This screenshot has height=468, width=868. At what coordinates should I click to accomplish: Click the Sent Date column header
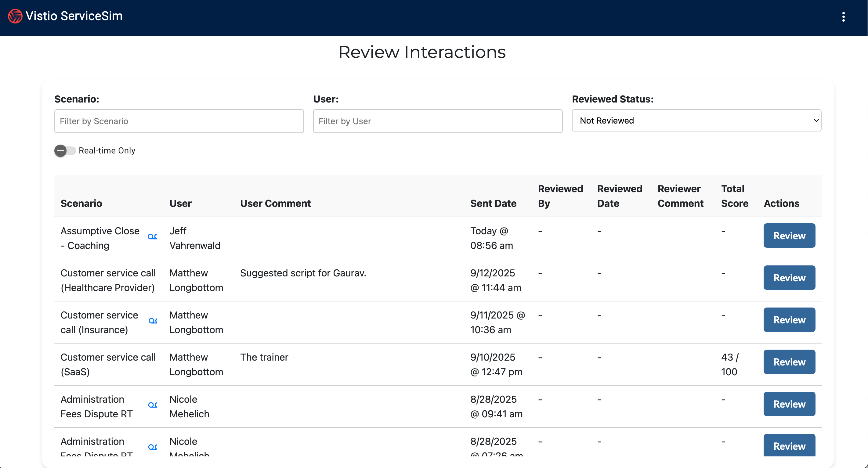(493, 203)
